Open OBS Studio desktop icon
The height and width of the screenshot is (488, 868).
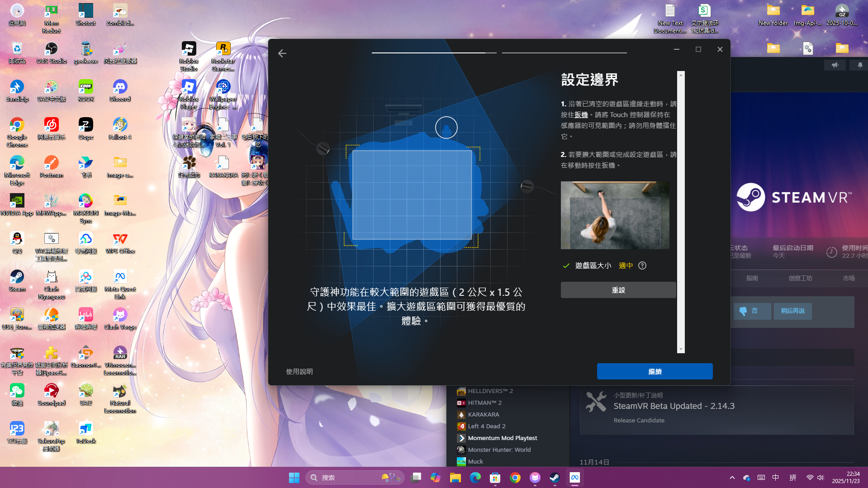tap(51, 52)
